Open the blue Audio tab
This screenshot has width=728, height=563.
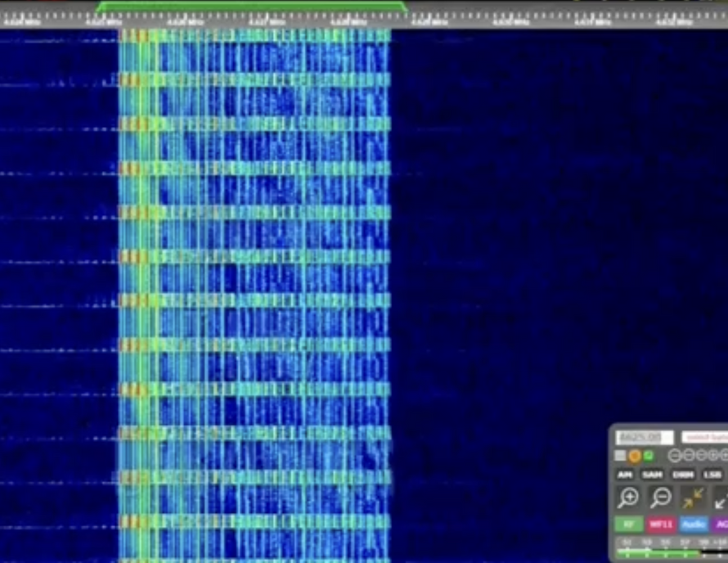click(x=694, y=524)
